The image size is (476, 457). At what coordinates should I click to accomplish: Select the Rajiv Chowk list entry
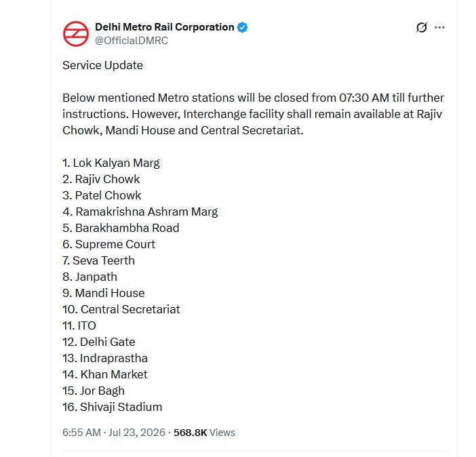101,179
